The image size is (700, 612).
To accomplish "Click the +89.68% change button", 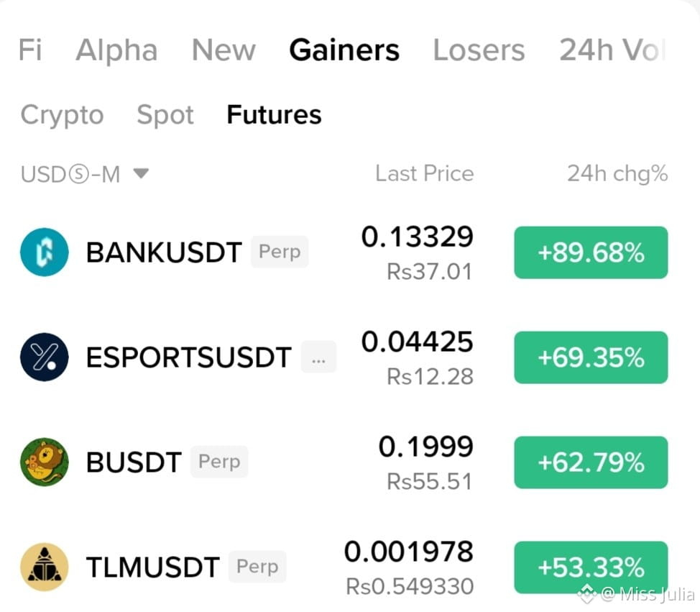I will click(x=591, y=252).
